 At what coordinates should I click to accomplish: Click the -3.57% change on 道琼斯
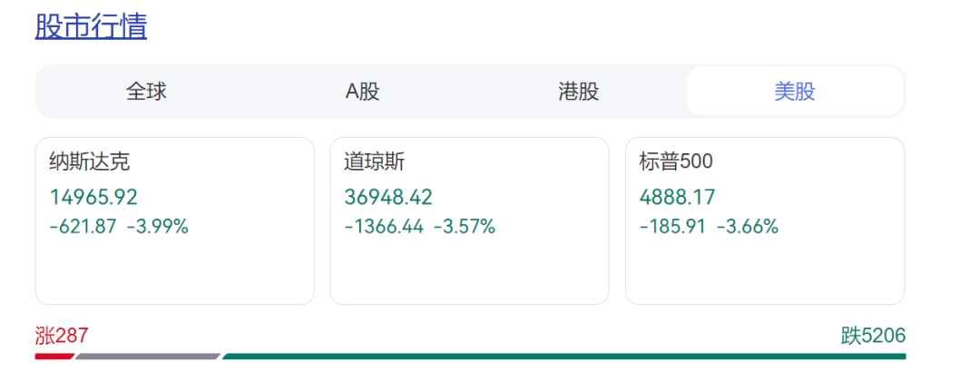465,227
